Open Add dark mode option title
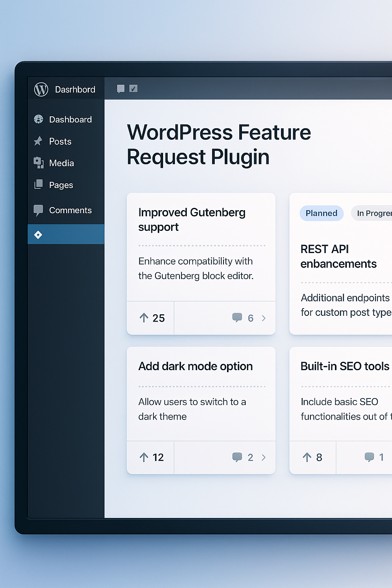The image size is (392, 588). tap(196, 366)
